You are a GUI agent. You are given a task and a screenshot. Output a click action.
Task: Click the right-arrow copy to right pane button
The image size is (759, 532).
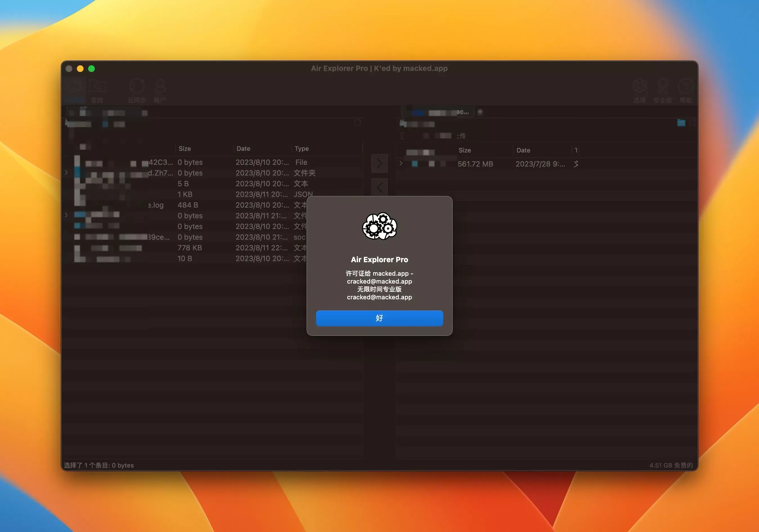click(x=379, y=163)
